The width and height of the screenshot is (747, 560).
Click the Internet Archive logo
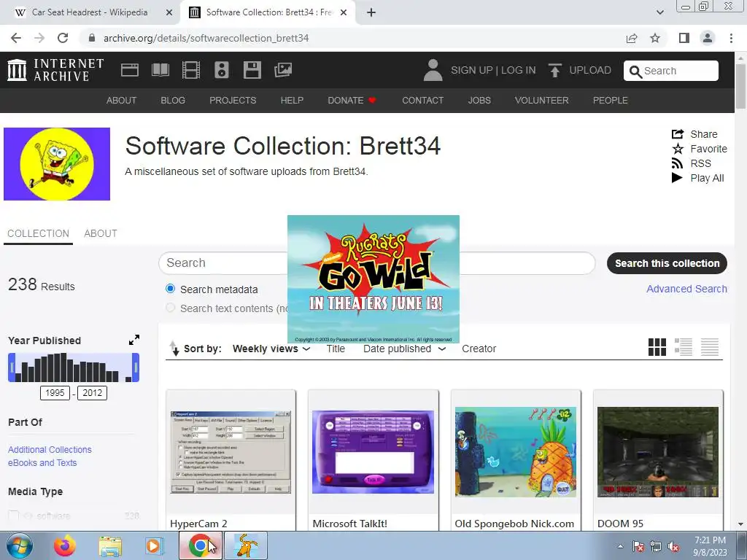pyautogui.click(x=55, y=70)
